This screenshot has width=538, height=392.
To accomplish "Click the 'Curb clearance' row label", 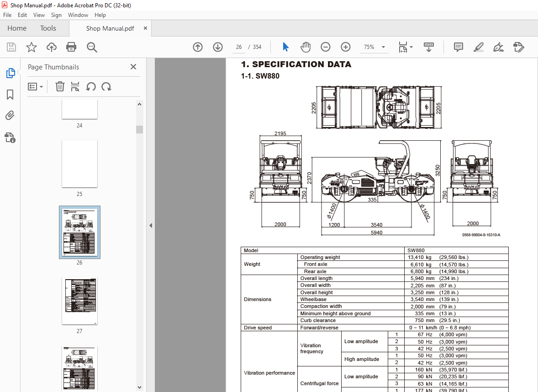I will tap(318, 320).
